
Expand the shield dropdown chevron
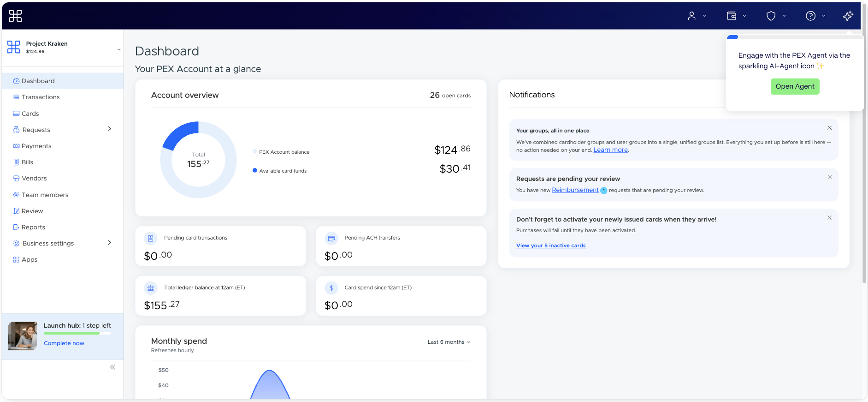(x=784, y=16)
